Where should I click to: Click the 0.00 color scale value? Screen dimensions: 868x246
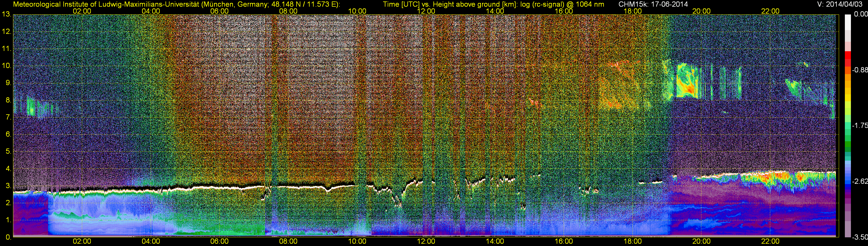(x=861, y=14)
